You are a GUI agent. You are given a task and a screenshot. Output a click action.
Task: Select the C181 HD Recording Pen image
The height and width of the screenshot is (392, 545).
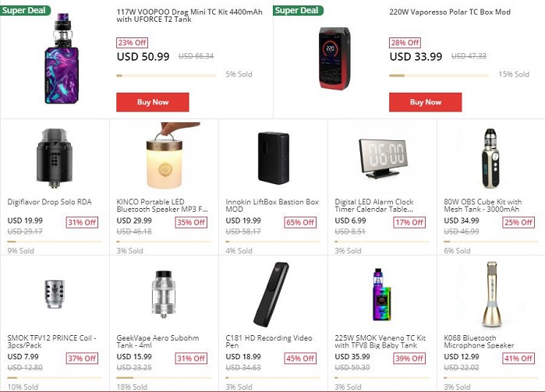click(x=273, y=294)
